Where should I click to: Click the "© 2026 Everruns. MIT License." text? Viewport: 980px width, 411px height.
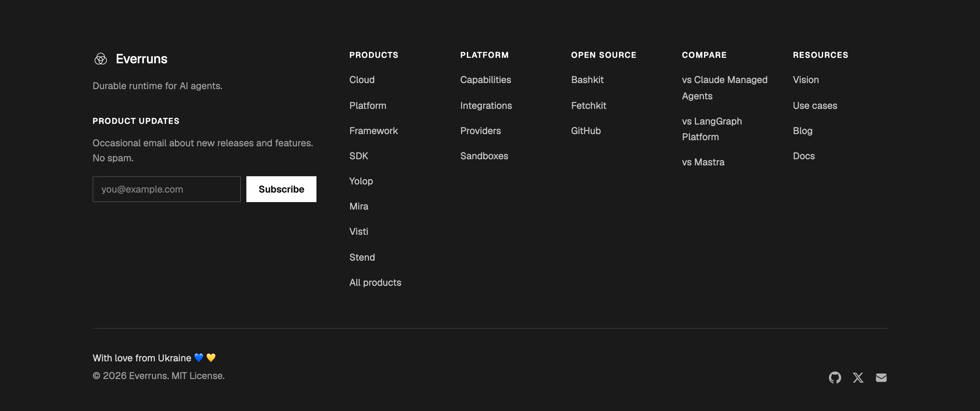(159, 376)
